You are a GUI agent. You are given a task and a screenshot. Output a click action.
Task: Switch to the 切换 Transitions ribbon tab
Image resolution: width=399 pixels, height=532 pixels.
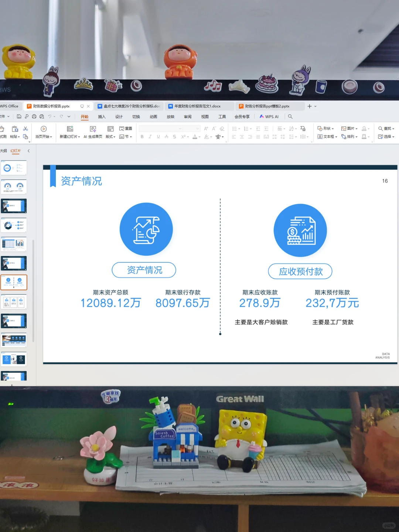tap(136, 117)
